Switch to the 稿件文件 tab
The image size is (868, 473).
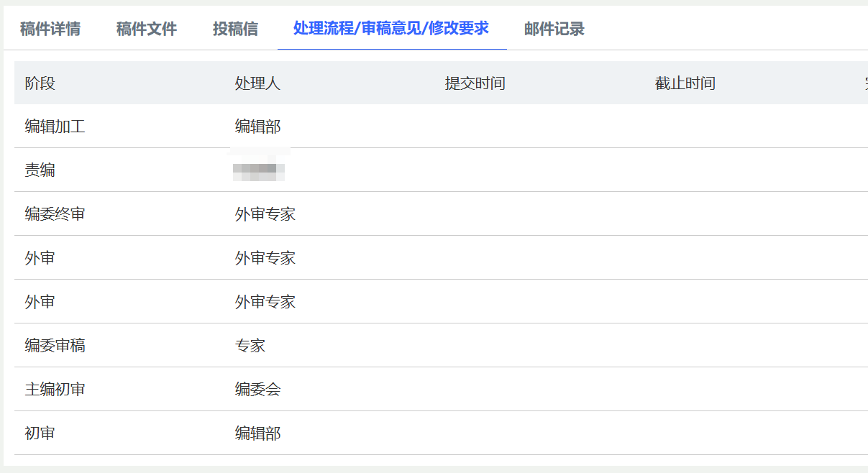point(147,29)
